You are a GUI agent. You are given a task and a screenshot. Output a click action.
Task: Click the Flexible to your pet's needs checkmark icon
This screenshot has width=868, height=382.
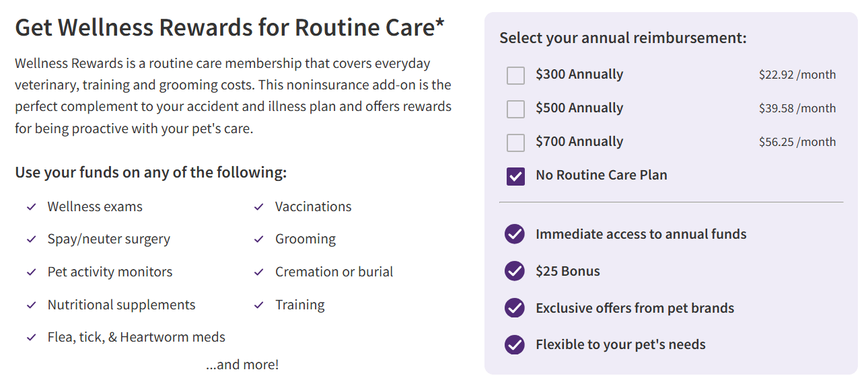pos(515,345)
